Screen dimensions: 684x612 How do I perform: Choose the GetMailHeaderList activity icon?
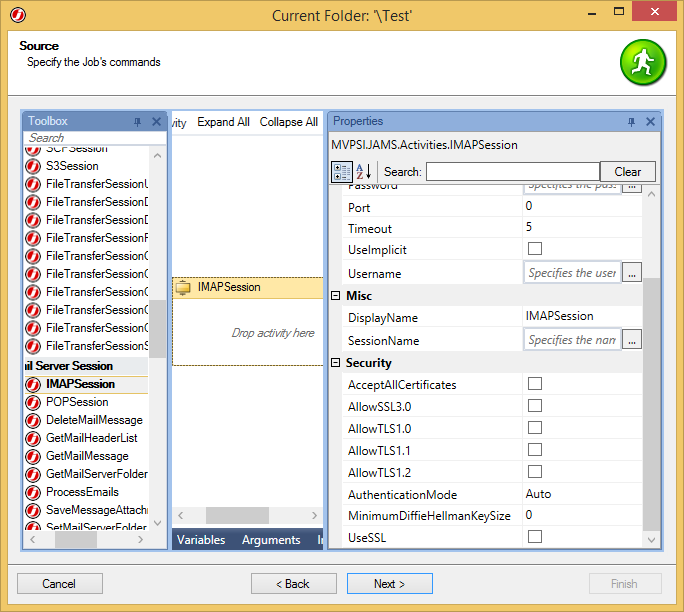33,438
